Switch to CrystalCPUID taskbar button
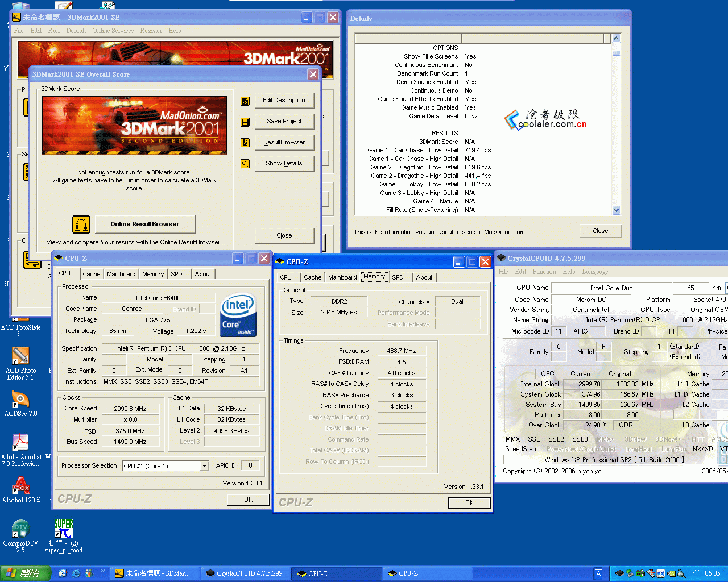 pyautogui.click(x=246, y=573)
